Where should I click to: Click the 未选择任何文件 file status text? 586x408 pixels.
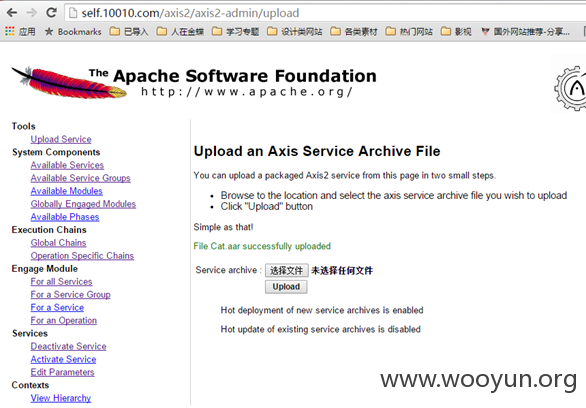tap(342, 271)
